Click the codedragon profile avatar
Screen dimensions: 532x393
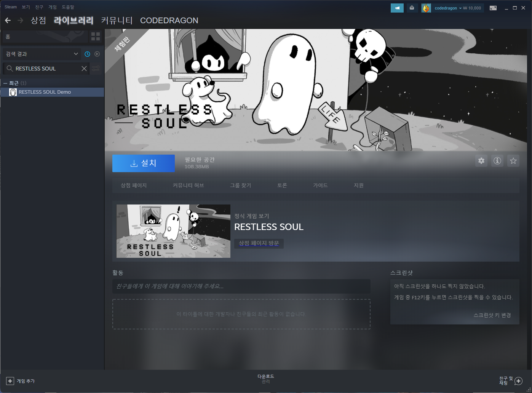[426, 8]
